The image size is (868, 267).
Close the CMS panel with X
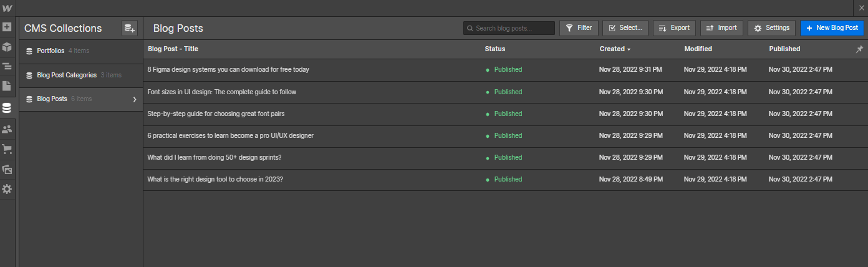(x=861, y=7)
